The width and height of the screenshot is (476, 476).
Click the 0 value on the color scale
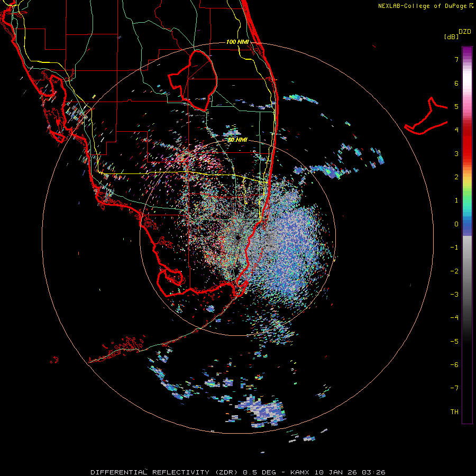(456, 224)
